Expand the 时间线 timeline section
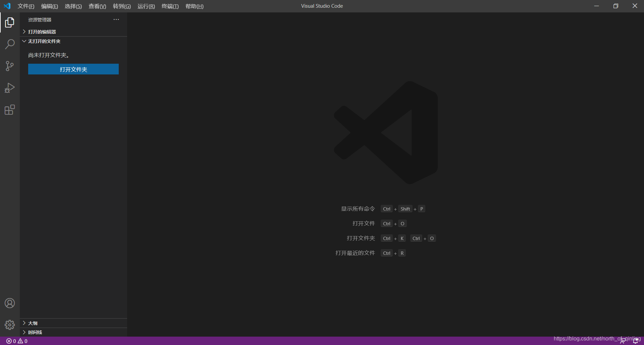Viewport: 644px width, 345px height. (73, 332)
